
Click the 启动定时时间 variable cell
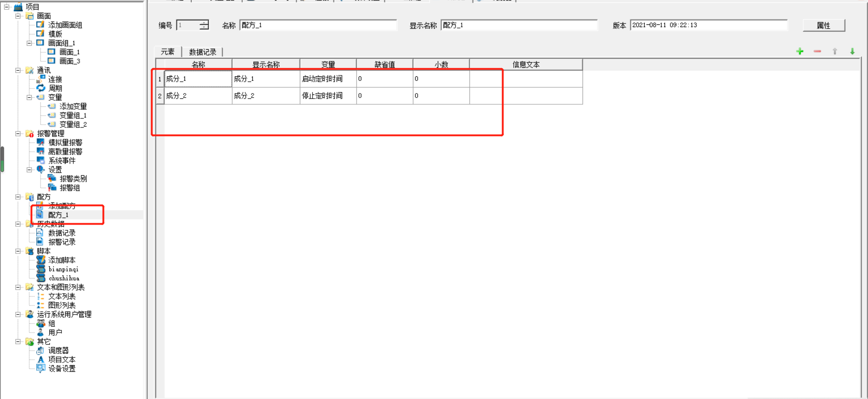tap(328, 79)
